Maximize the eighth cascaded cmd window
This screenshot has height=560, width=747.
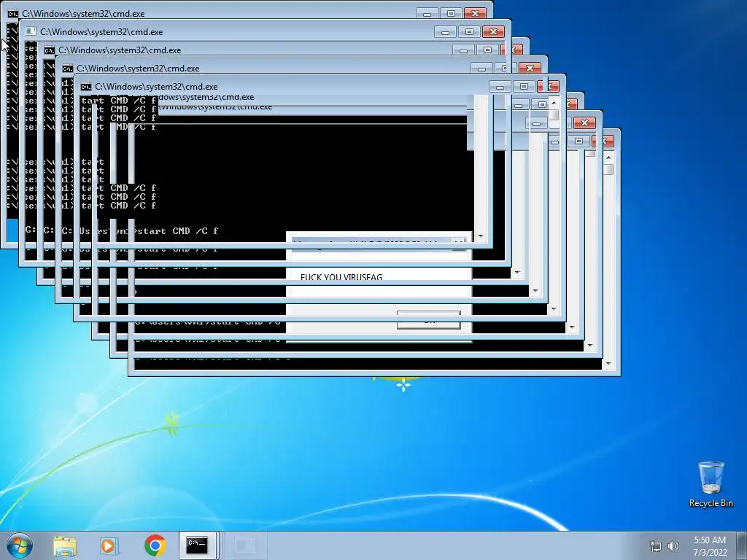coord(578,141)
